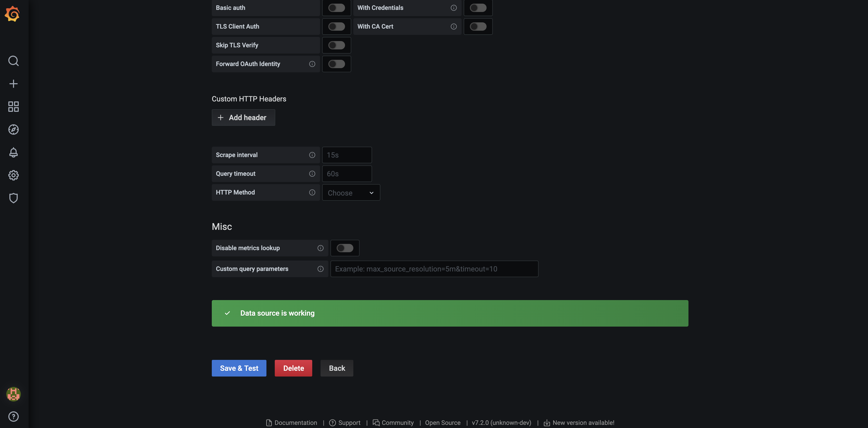Click the Save & Test button

239,368
